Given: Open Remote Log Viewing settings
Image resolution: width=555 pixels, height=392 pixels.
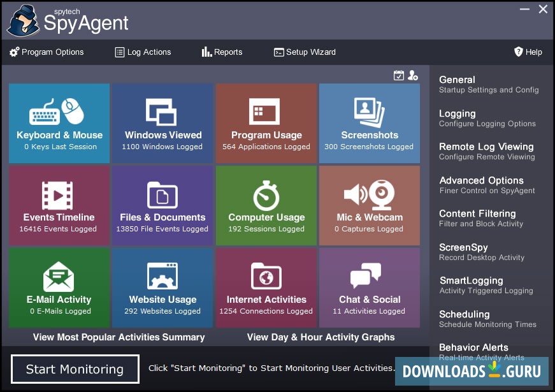Looking at the screenshot, I should tap(487, 151).
